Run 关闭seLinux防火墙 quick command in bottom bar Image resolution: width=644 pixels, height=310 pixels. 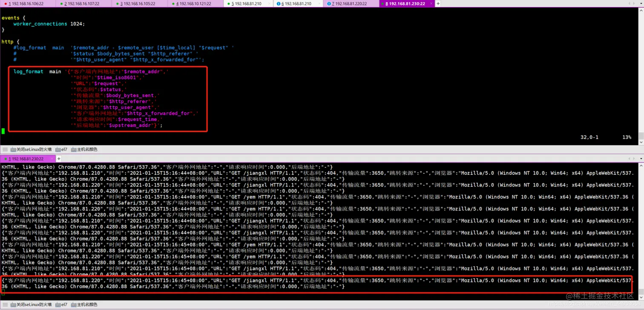click(x=31, y=304)
